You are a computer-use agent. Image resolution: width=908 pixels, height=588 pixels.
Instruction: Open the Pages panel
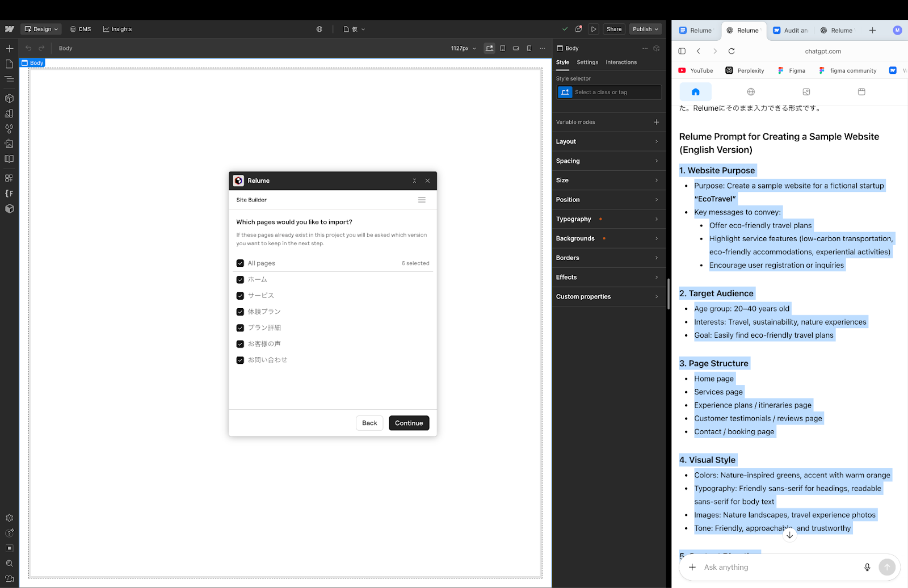10,64
